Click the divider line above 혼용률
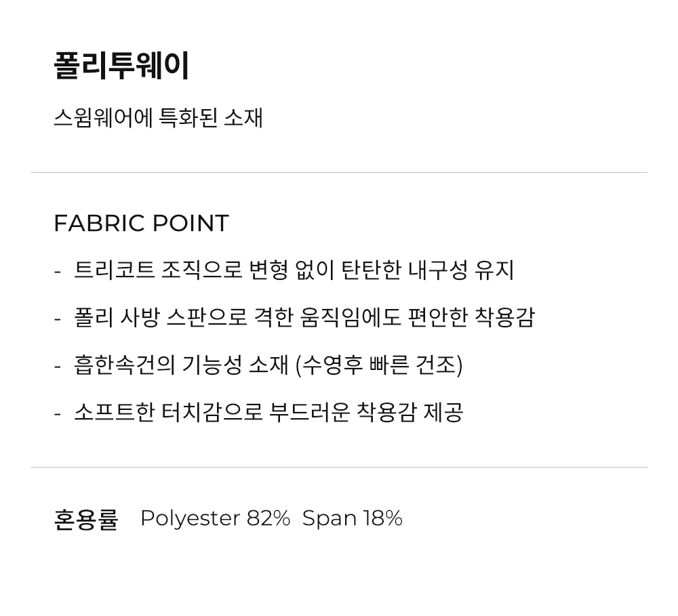Image resolution: width=678 pixels, height=616 pixels. pos(339,468)
